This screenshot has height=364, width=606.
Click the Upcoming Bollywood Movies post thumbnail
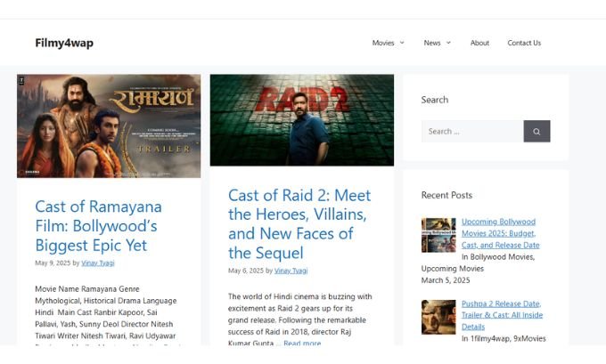tap(438, 235)
